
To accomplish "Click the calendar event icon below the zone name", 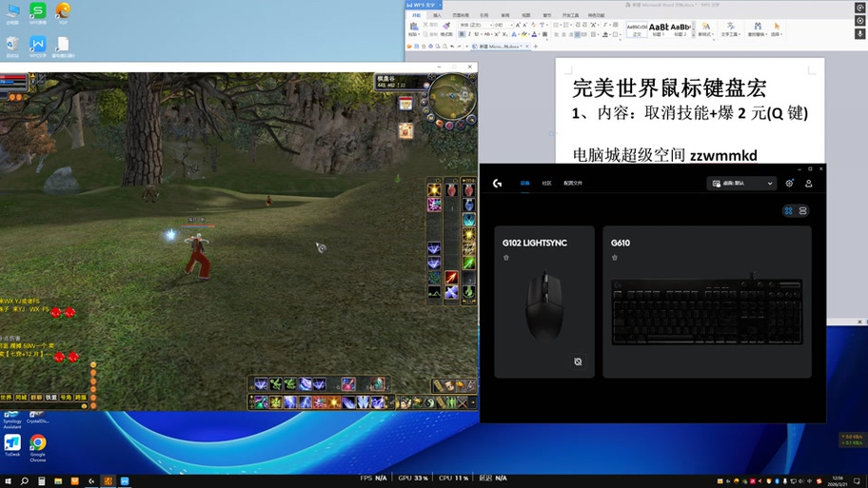I will 405,104.
